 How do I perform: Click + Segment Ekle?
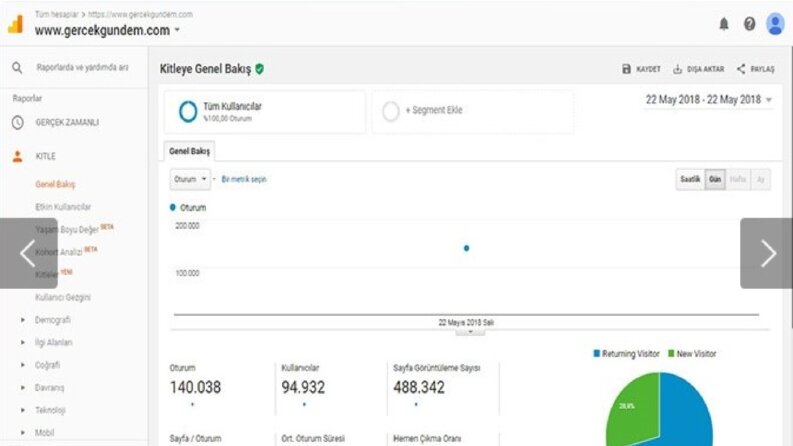434,110
